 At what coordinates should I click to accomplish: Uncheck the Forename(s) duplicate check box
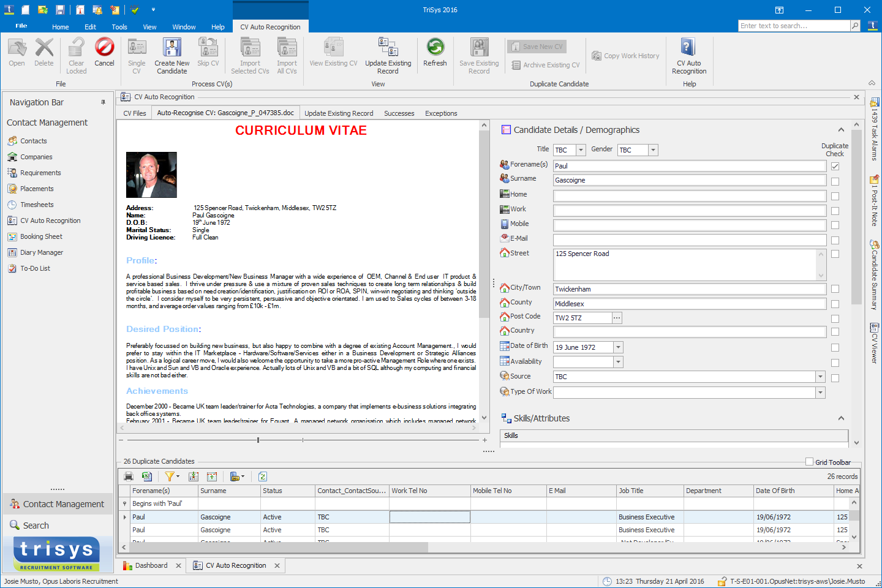point(835,165)
